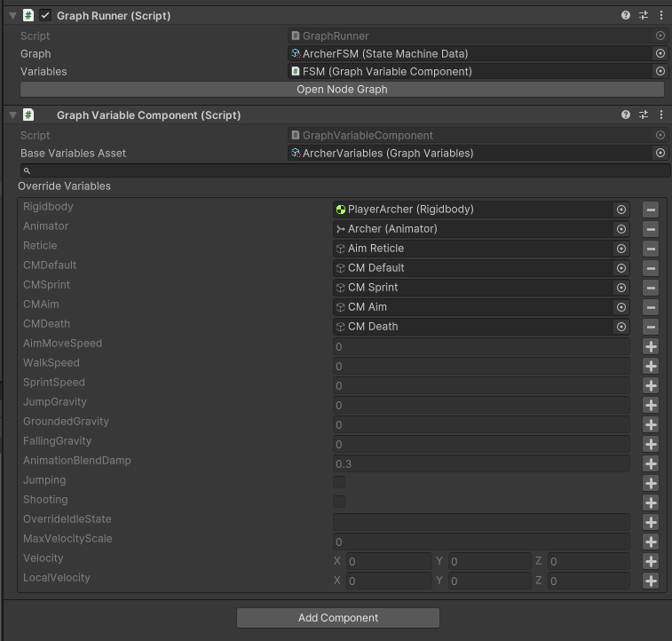The height and width of the screenshot is (641, 672).
Task: Pick object for Rigidbody override
Action: point(621,210)
